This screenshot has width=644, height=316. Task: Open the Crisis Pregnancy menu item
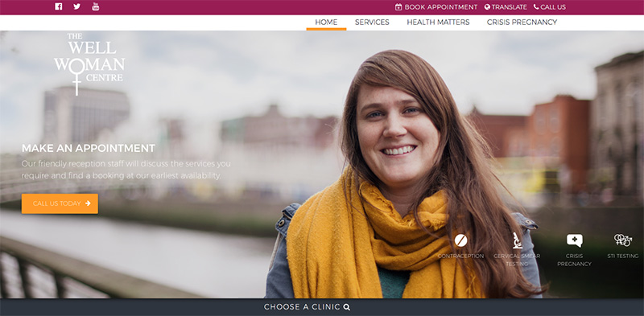pos(522,23)
